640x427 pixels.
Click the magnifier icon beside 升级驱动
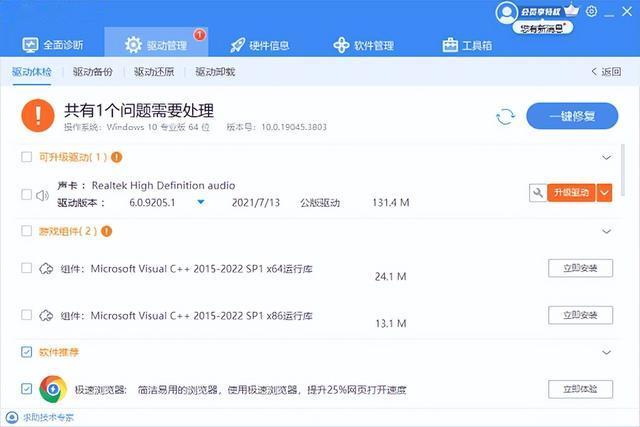(x=538, y=193)
